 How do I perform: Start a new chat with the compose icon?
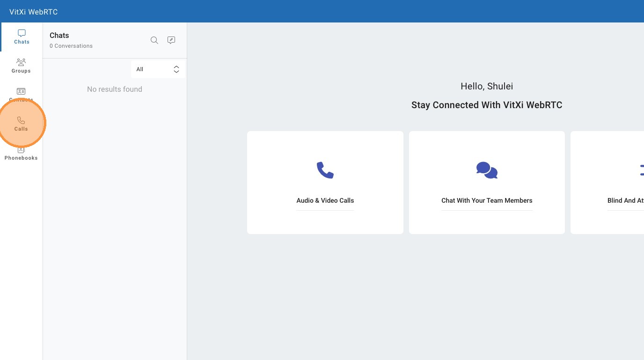pyautogui.click(x=171, y=40)
